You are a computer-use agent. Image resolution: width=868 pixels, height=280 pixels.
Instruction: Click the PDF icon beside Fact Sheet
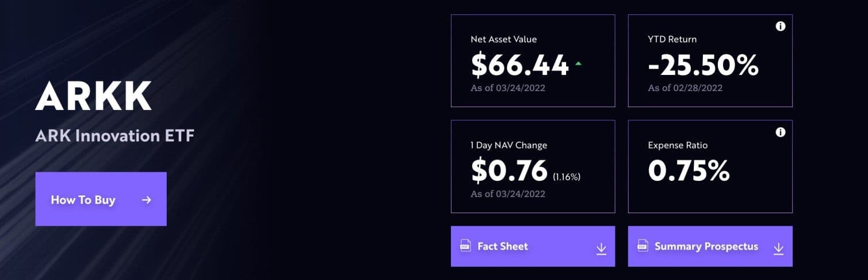tap(465, 246)
